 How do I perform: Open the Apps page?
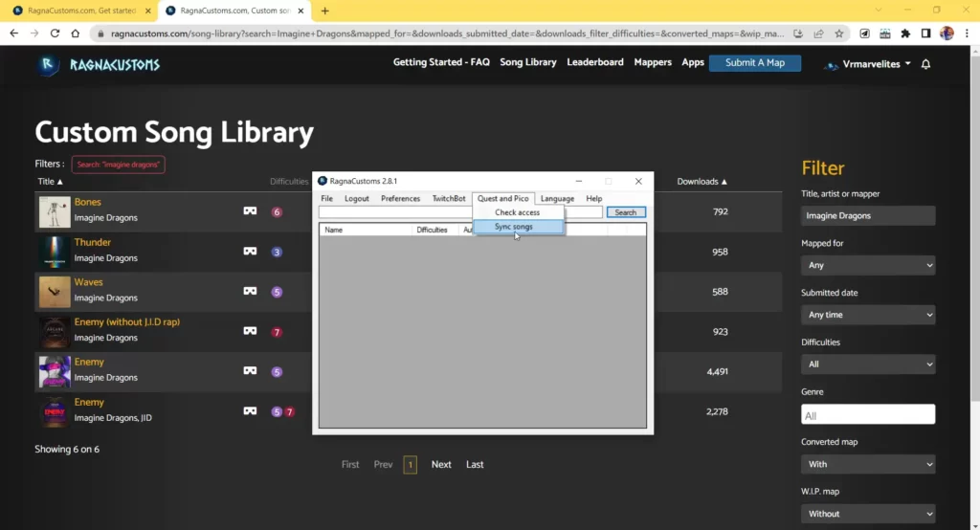pyautogui.click(x=693, y=62)
